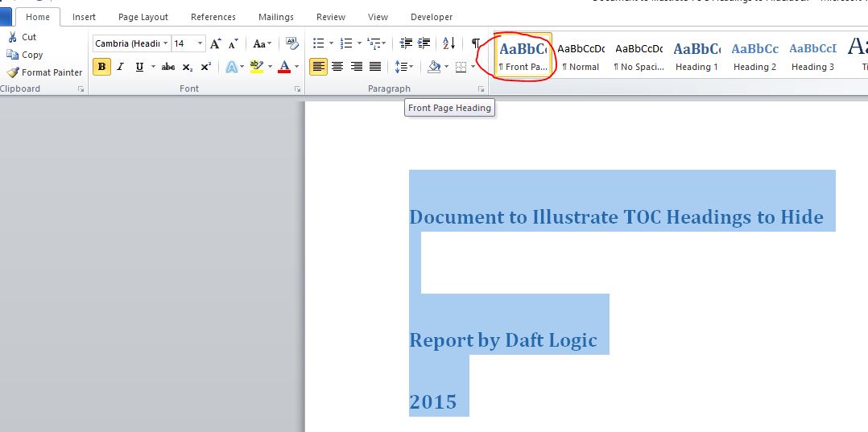This screenshot has width=868, height=432.
Task: Click the 'Report by Daft Logic' line
Action: (x=503, y=340)
